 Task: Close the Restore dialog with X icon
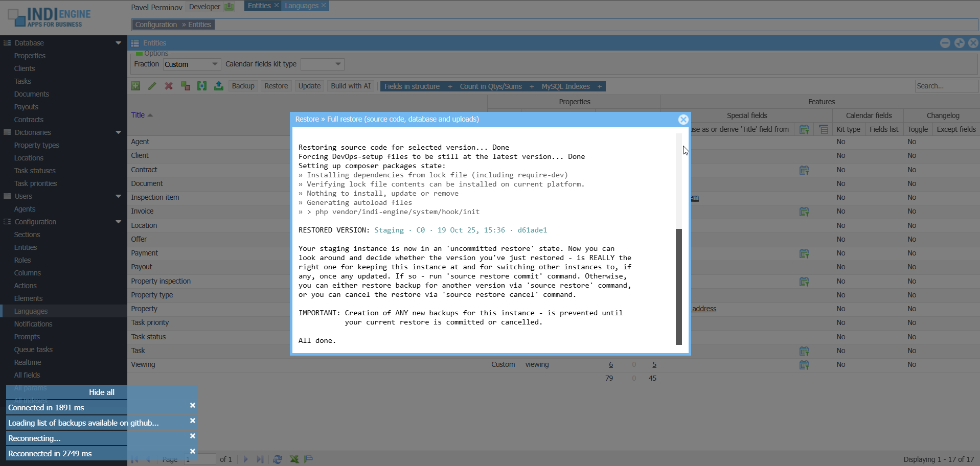click(x=683, y=120)
